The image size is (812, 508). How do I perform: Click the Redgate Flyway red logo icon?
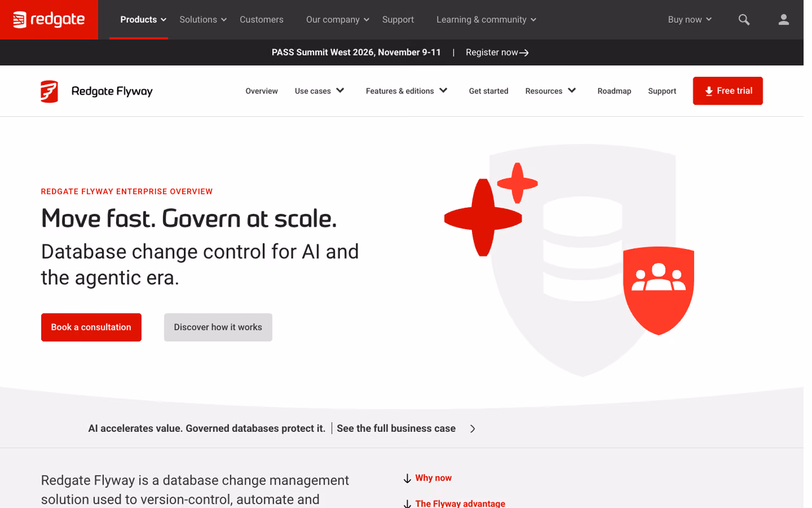[x=49, y=91]
